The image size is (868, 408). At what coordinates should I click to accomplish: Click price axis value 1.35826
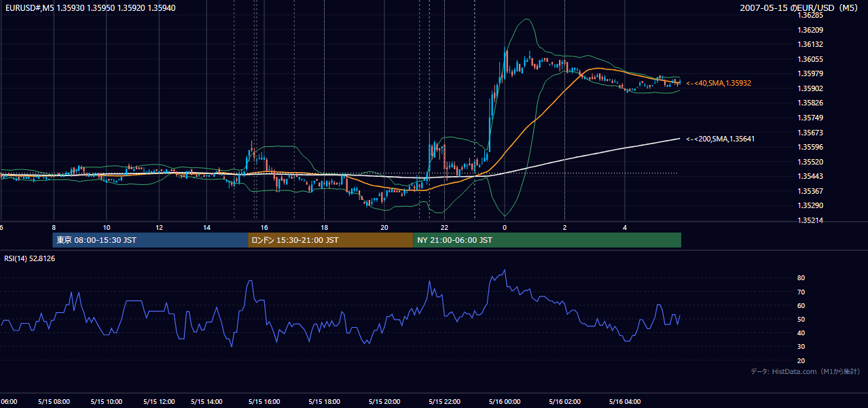tap(809, 103)
